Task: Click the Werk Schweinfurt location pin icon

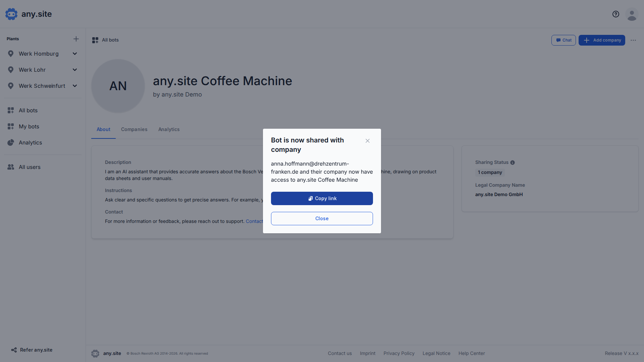Action: (x=11, y=86)
